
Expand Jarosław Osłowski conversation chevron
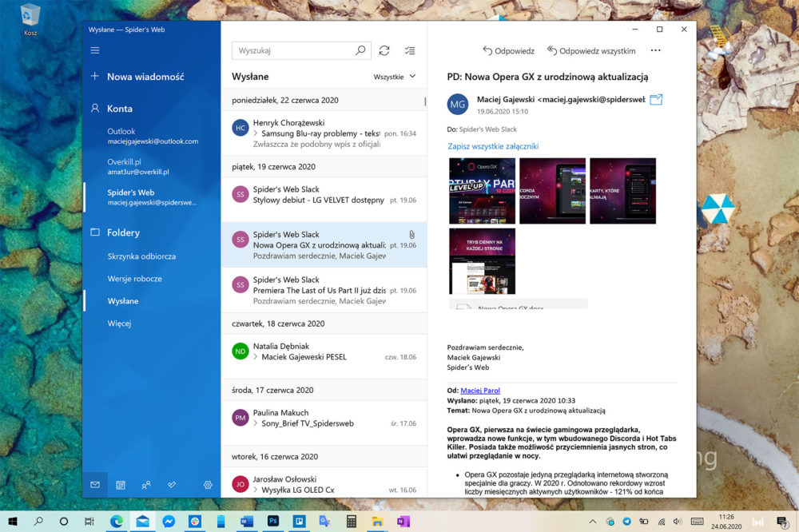point(256,490)
